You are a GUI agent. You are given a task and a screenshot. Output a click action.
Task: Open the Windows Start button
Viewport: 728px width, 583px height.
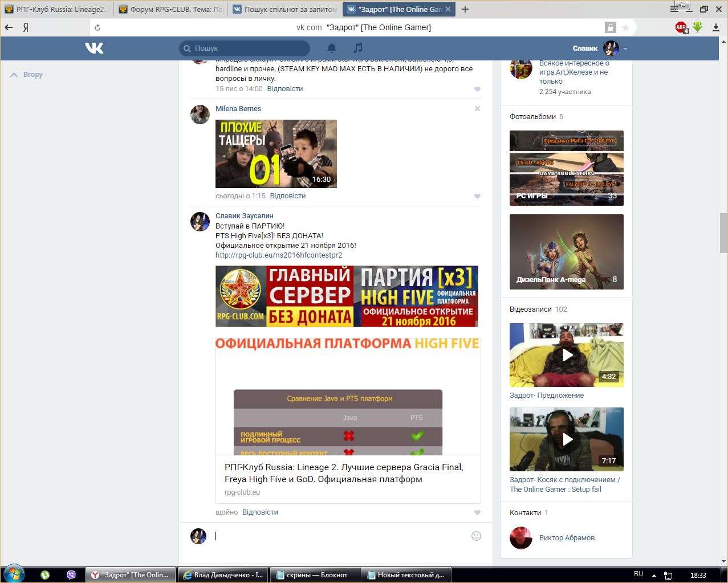coord(14,574)
